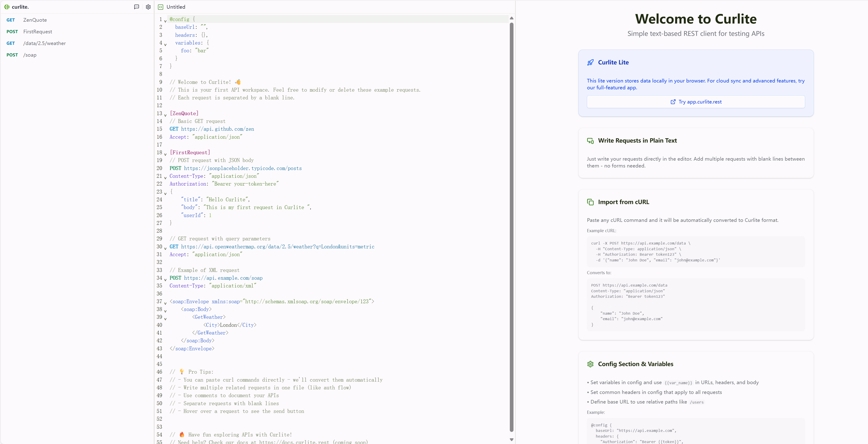Click the Converts to: label
This screenshot has width=868, height=444.
[x=599, y=273]
